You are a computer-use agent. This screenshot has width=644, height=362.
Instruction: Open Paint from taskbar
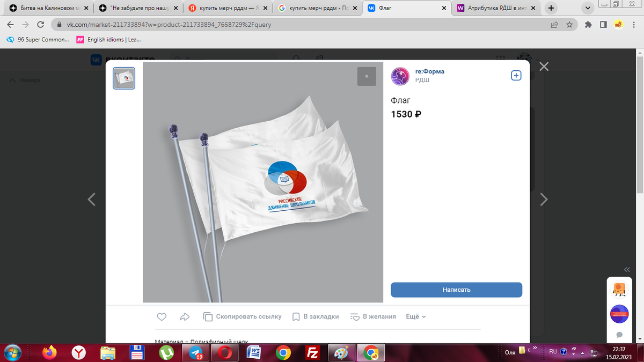tap(341, 352)
